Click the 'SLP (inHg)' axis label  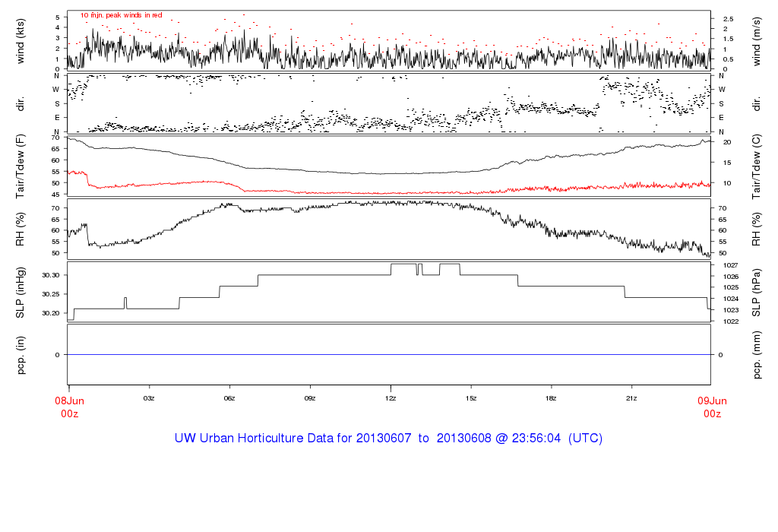pos(21,293)
